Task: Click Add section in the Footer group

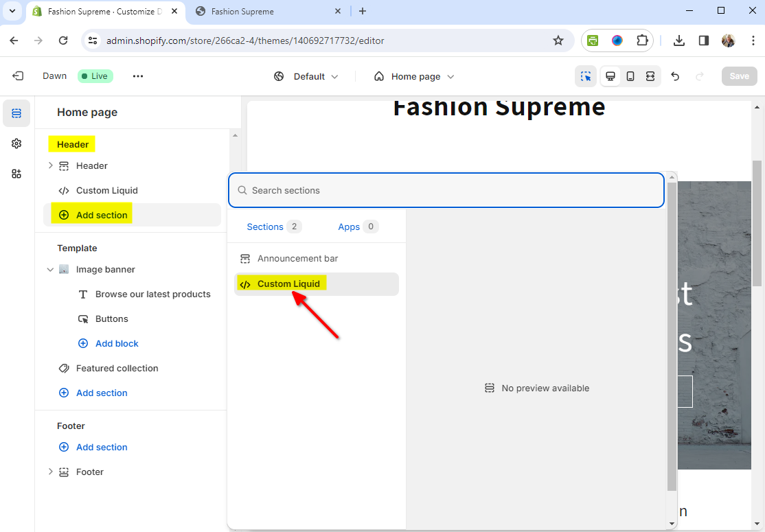Action: [x=102, y=447]
